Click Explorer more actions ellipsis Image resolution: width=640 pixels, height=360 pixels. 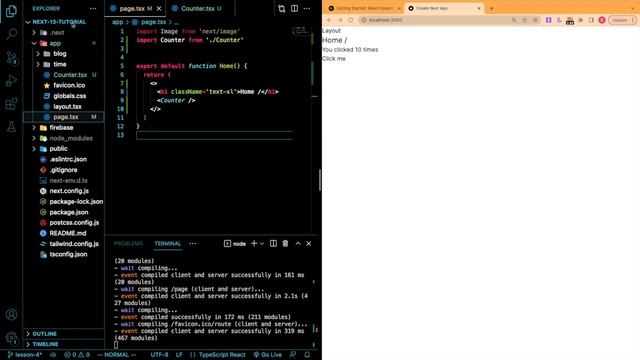point(93,8)
